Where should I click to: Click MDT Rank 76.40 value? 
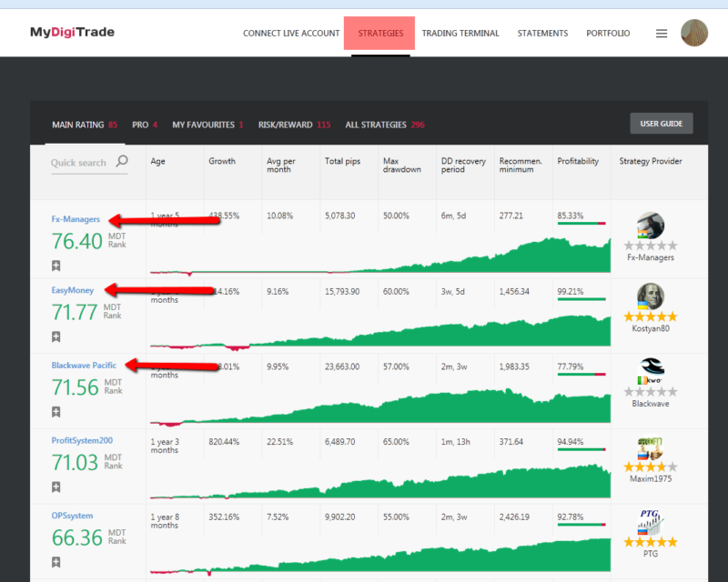tap(76, 241)
